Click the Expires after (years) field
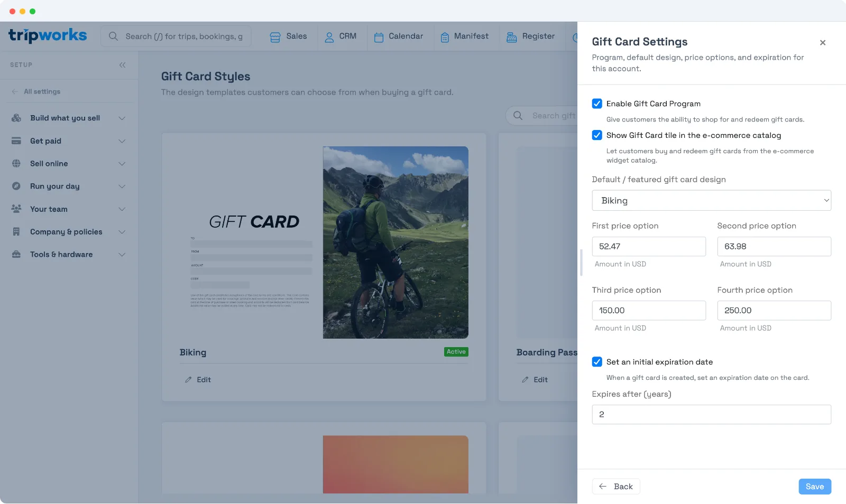 (712, 415)
